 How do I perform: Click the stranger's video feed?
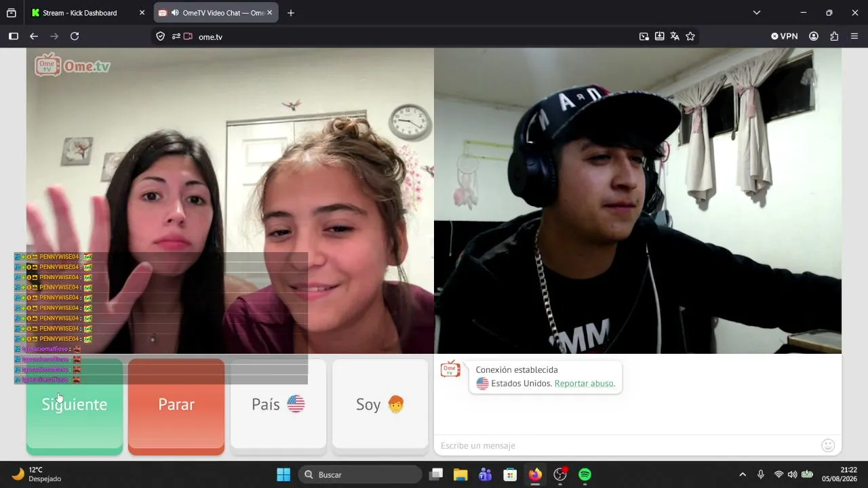[x=230, y=201]
